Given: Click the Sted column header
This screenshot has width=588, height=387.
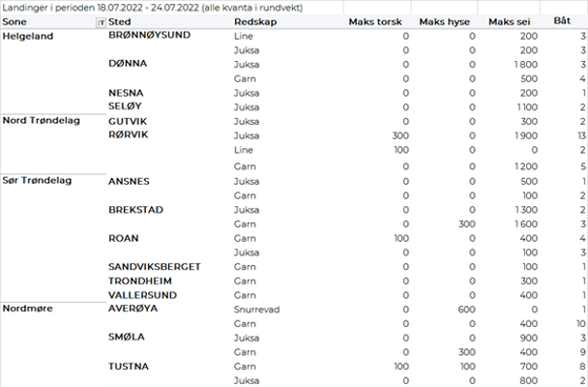Looking at the screenshot, I should pyautogui.click(x=121, y=21).
